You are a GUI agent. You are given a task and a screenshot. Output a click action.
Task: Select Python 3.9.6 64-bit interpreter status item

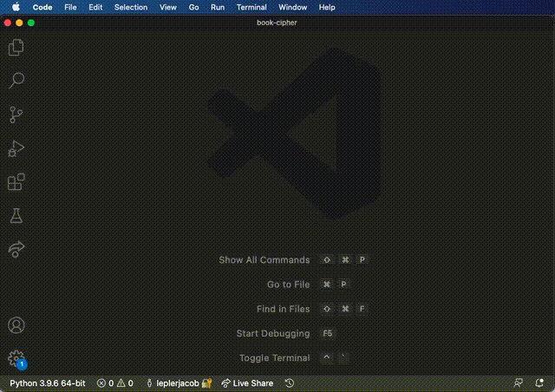[x=48, y=383]
